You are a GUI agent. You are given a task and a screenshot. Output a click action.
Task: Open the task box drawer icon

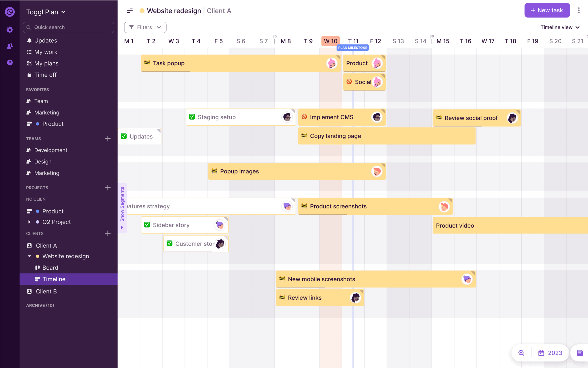(580, 353)
